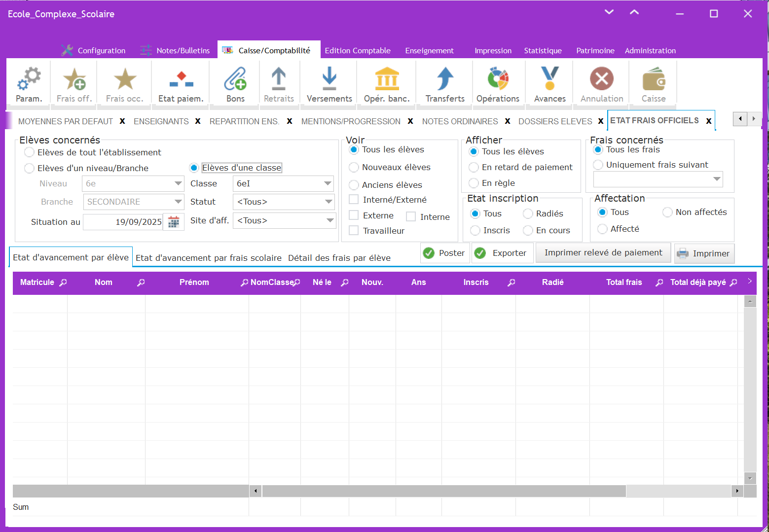Image resolution: width=769 pixels, height=532 pixels.
Task: Expand the Classe dropdown showing 6eI
Action: coord(328,183)
